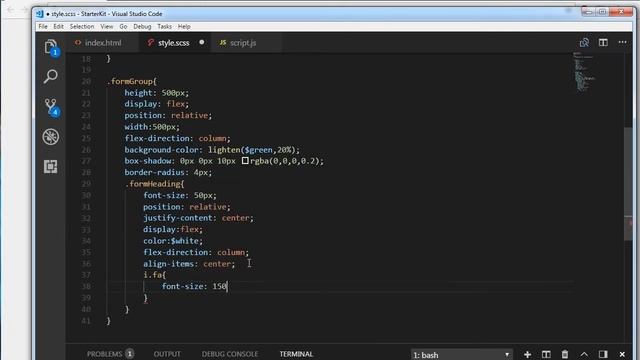640x360 pixels.
Task: Click 'background-color: lighten($green,20%);' line
Action: [x=212, y=150]
